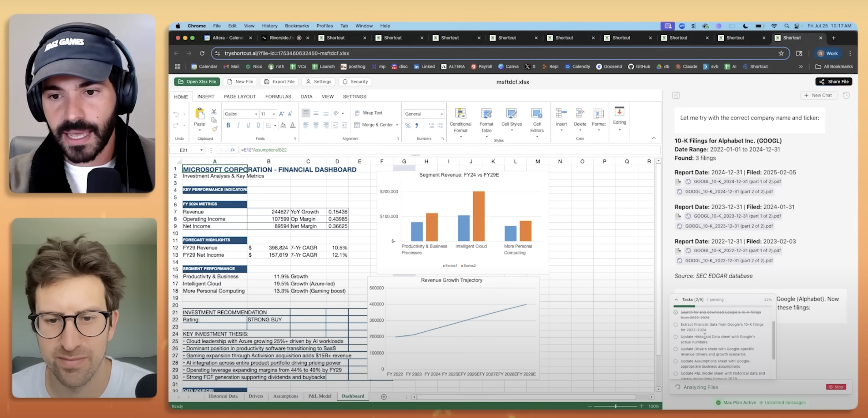Open the font size 11 dropdown
This screenshot has width=868, height=418.
(x=274, y=114)
